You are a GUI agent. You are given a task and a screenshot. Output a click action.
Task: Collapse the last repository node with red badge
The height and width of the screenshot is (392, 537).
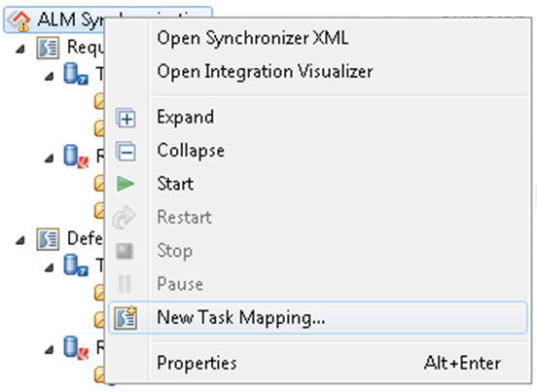49,349
